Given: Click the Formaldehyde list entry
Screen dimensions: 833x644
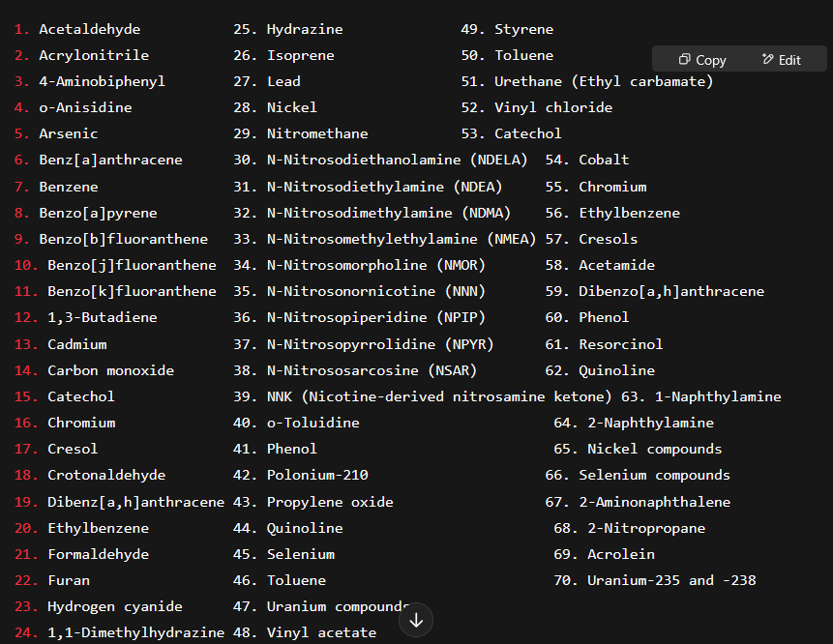Looking at the screenshot, I should coord(99,554).
